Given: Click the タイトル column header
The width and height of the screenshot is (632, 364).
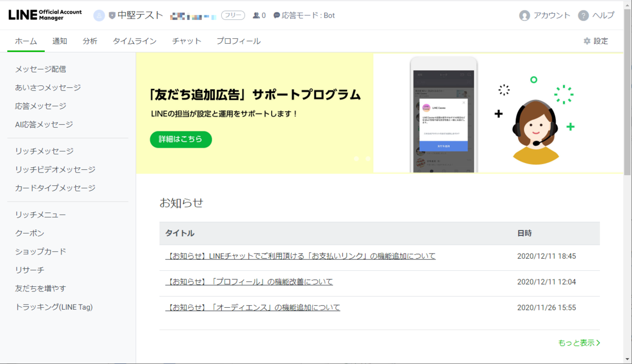Looking at the screenshot, I should tap(180, 233).
